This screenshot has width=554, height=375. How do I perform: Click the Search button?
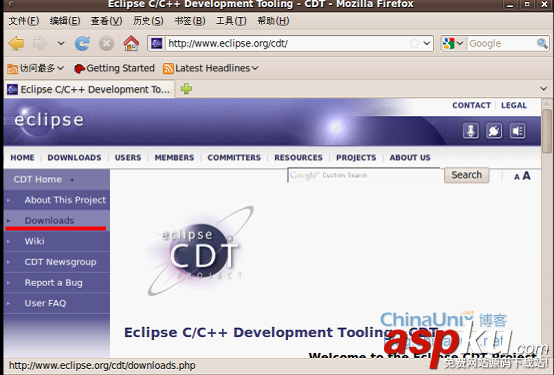coord(466,175)
